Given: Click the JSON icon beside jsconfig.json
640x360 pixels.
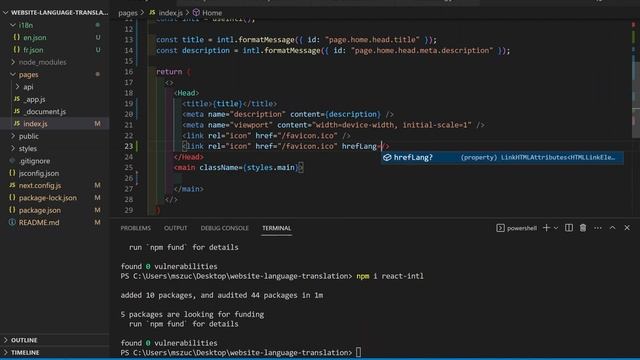Looking at the screenshot, I should [x=12, y=173].
